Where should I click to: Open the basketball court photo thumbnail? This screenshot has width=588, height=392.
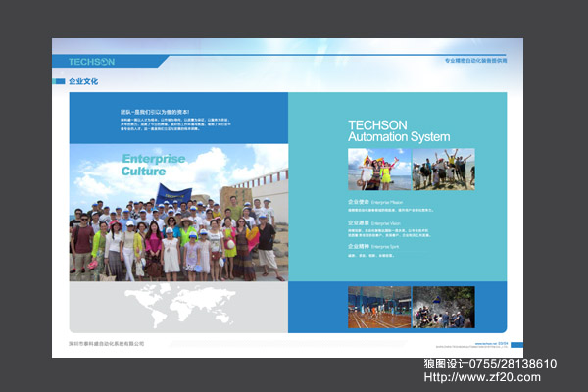(x=379, y=307)
